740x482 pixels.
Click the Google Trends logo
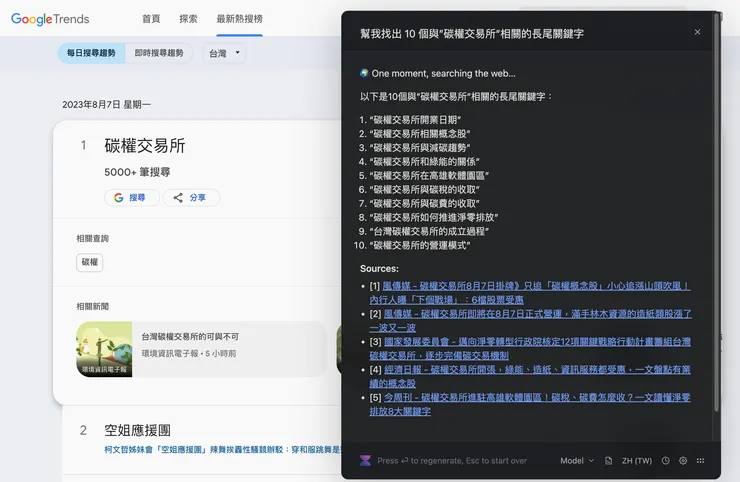[x=50, y=19]
